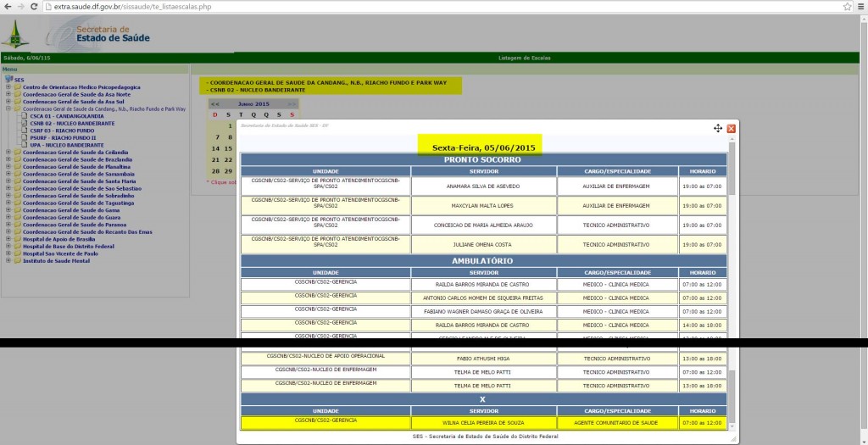Open the Chrome menu icon

tap(860, 7)
